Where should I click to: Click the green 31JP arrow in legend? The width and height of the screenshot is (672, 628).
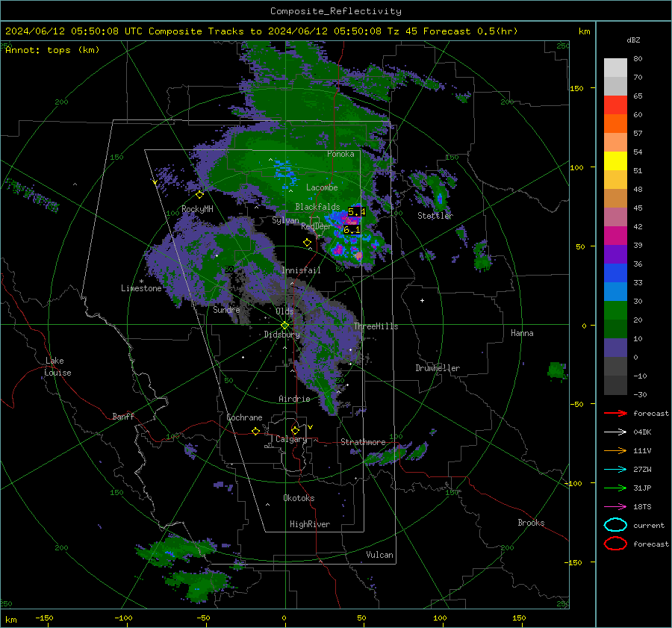[615, 488]
